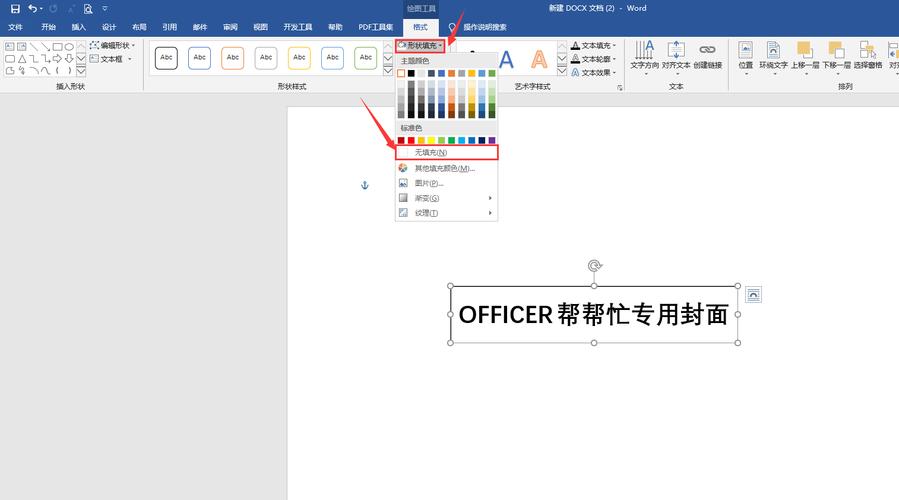Open the 开发工具 tab
The height and width of the screenshot is (500, 899).
coord(298,27)
